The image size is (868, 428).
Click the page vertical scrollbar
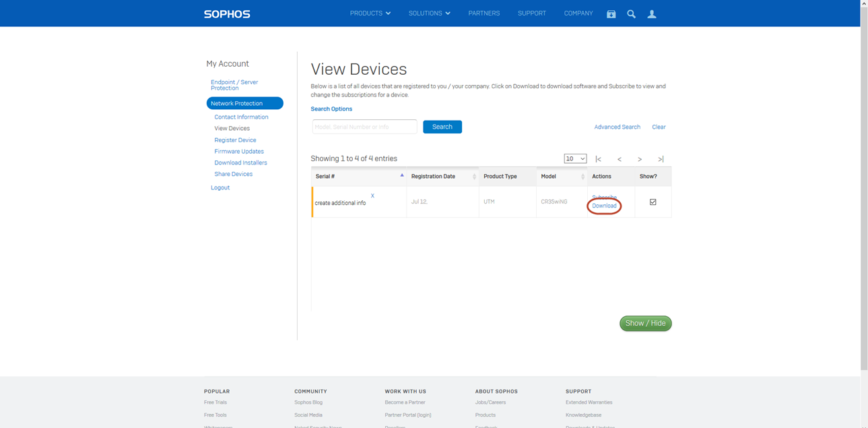pyautogui.click(x=864, y=189)
